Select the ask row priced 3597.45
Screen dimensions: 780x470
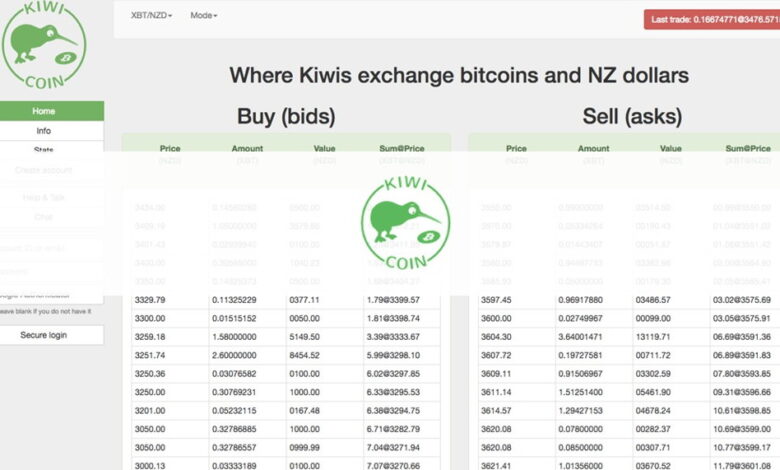coord(629,300)
